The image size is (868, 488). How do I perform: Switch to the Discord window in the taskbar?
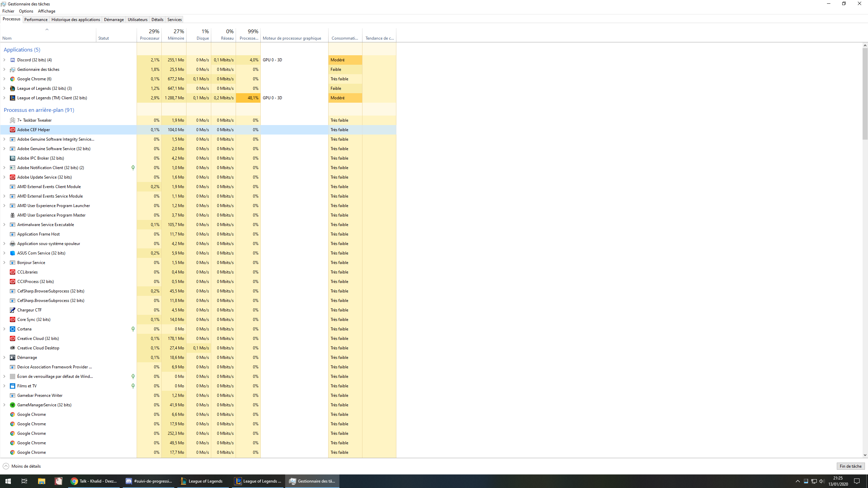tap(149, 481)
